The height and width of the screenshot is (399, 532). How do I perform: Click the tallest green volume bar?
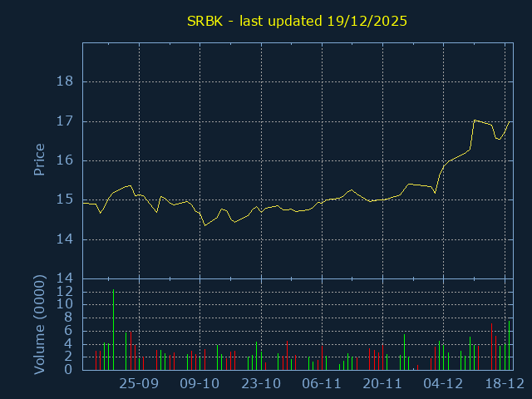coord(113,328)
